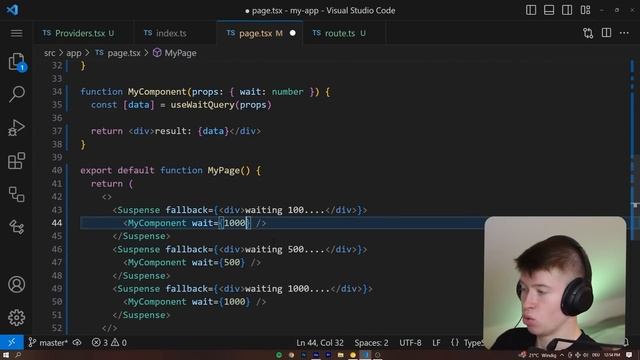This screenshot has height=360, width=640.
Task: Click {data} expression on line 37
Action: click(x=213, y=131)
